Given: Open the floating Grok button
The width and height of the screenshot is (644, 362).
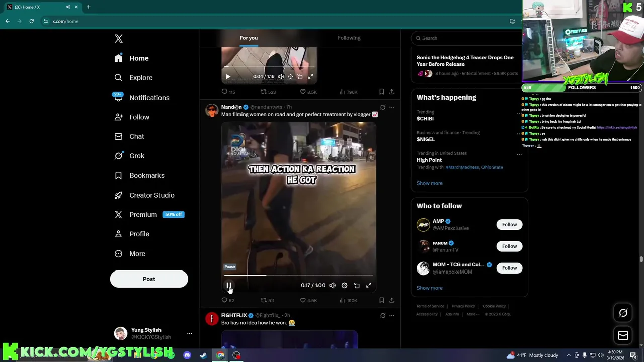Looking at the screenshot, I should (623, 313).
